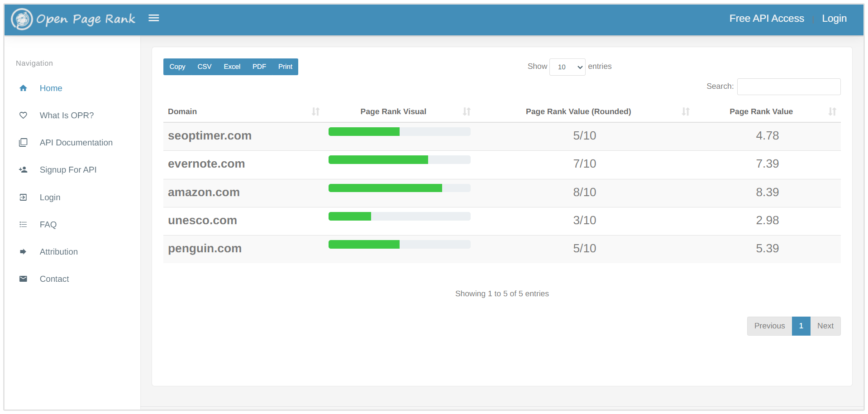Switch to Free API Access in top bar
Screen dimensions: 868x414
[766, 18]
